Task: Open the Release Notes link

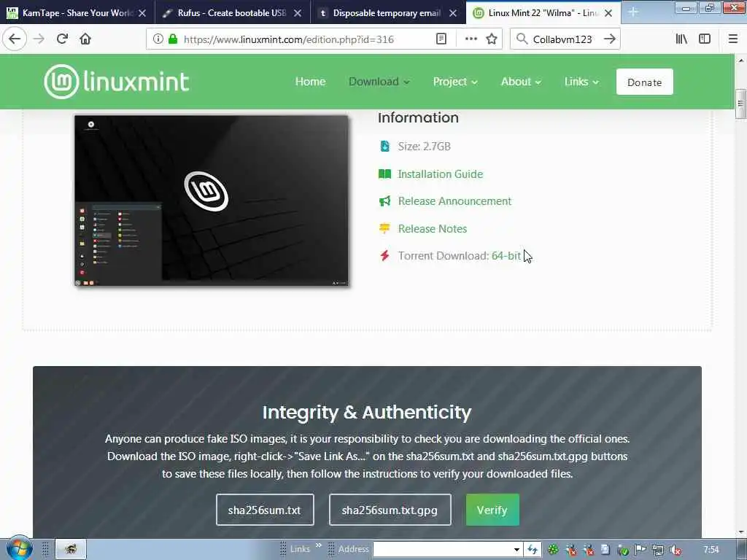Action: [x=432, y=228]
